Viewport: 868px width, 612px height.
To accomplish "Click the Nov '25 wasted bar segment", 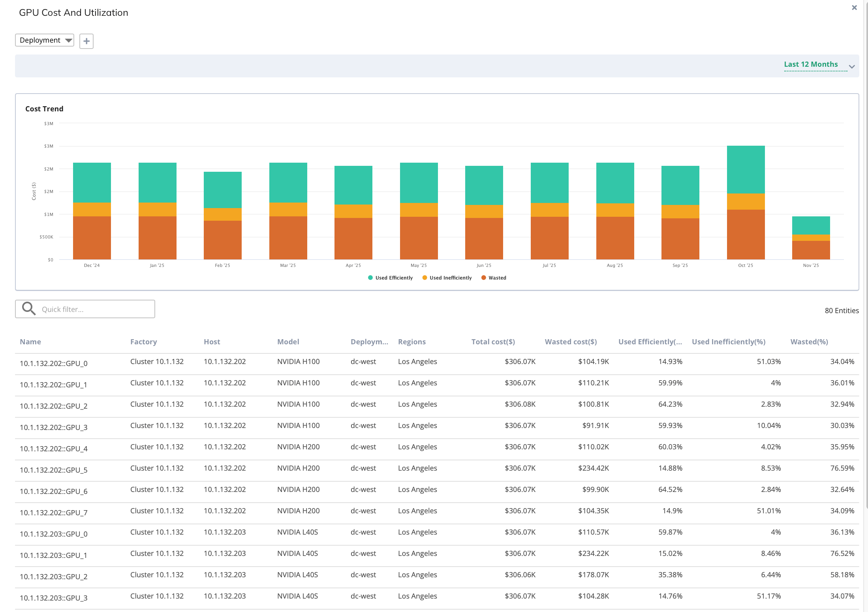I will tap(811, 250).
